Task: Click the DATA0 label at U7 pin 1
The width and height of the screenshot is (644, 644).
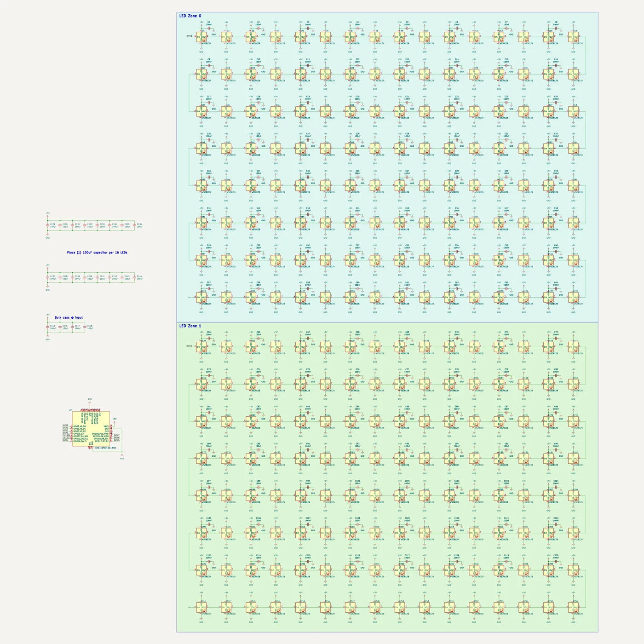Action: pyautogui.click(x=65, y=425)
